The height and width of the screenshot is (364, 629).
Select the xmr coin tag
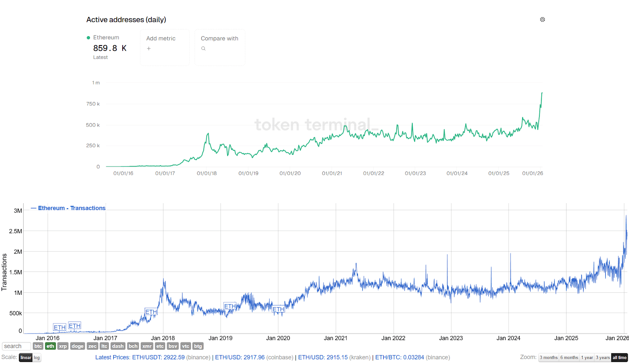tap(147, 346)
